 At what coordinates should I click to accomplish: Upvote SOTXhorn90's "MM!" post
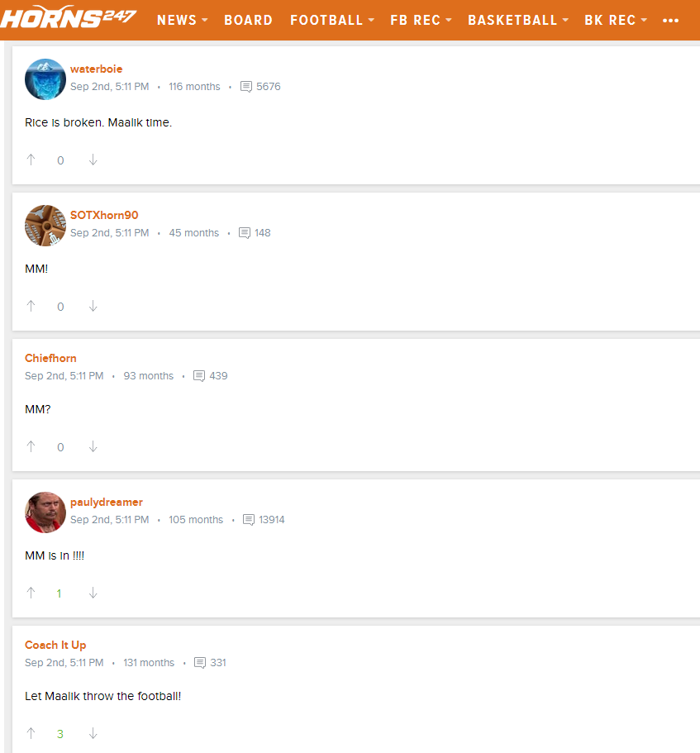click(31, 306)
